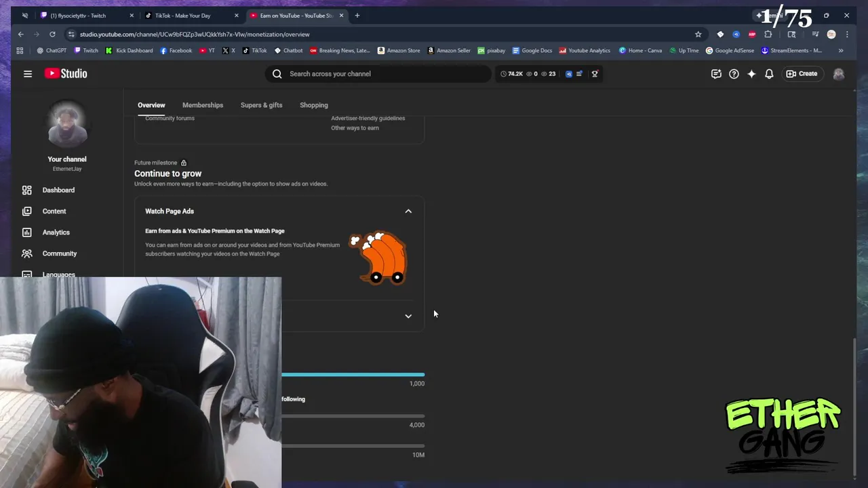Open the Help question mark icon

point(734,74)
